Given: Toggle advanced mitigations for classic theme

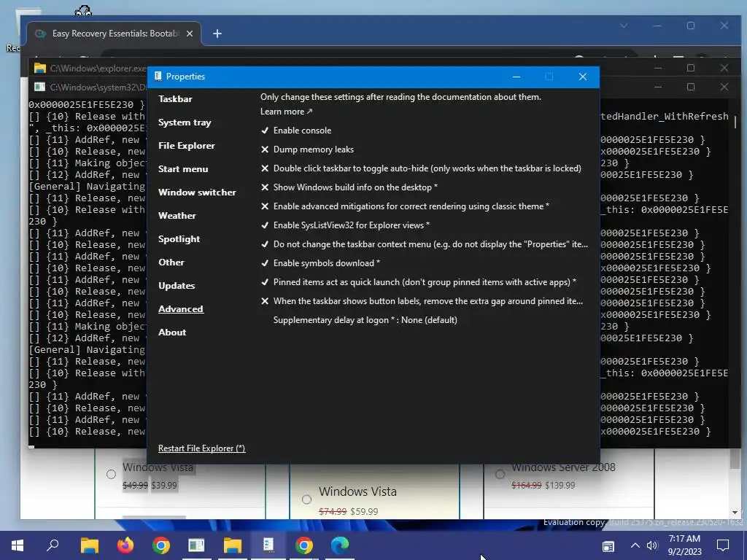Looking at the screenshot, I should tap(405, 206).
